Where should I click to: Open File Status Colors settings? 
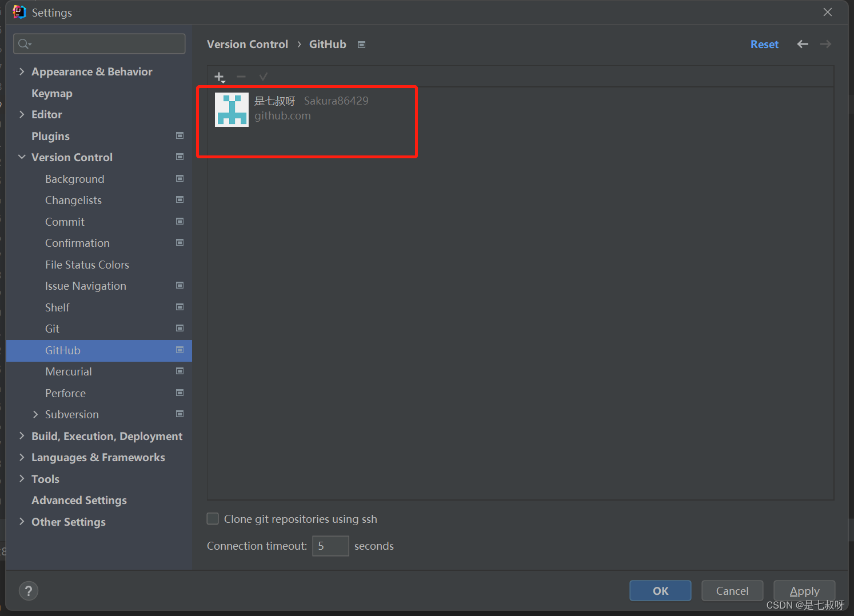(87, 265)
